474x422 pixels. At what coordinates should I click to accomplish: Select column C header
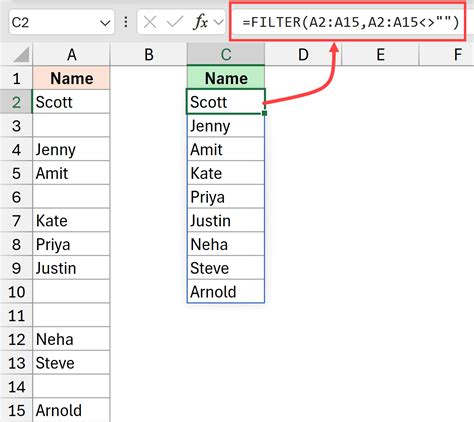tap(226, 54)
